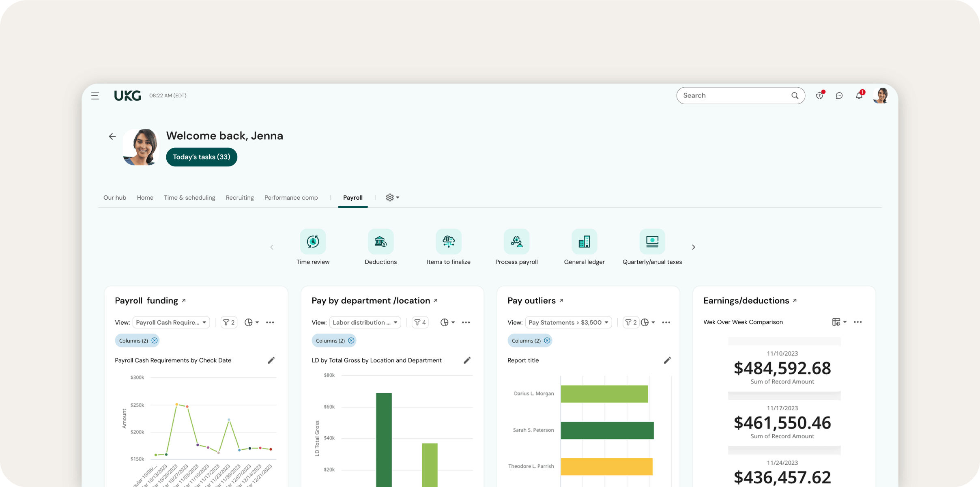Select the Deductions icon

380,241
